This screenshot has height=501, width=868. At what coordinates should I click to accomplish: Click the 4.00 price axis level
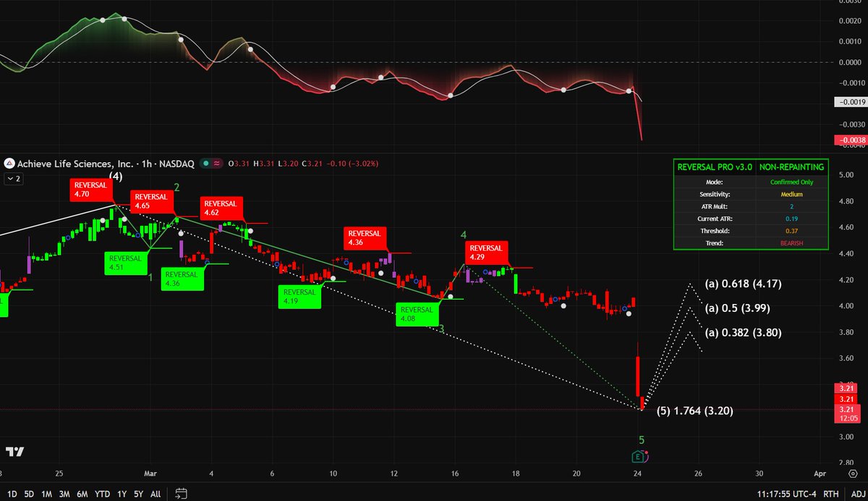848,306
